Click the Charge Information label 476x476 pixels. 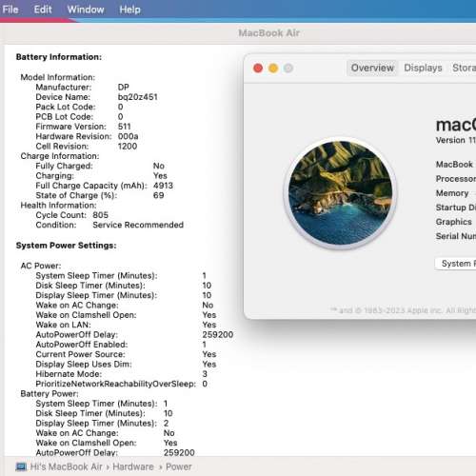60,156
